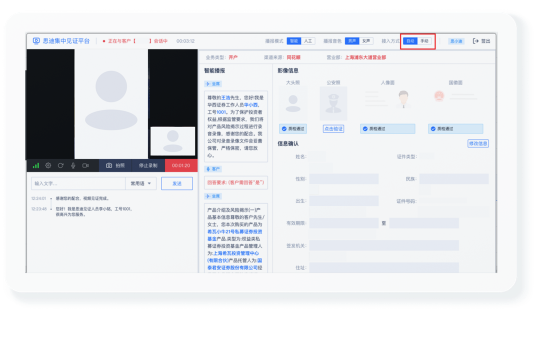
Task: Click the 拍照 camera snapshot button
Action: [x=115, y=166]
